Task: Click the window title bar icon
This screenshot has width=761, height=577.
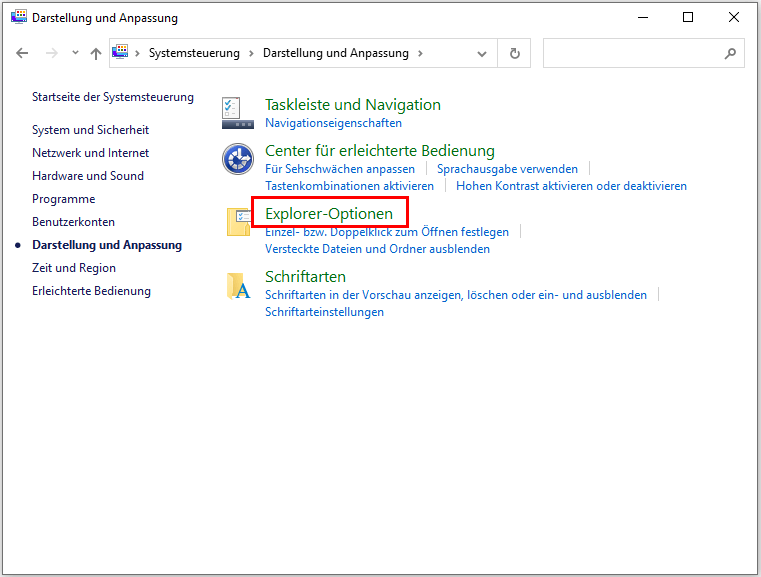Action: (19, 16)
